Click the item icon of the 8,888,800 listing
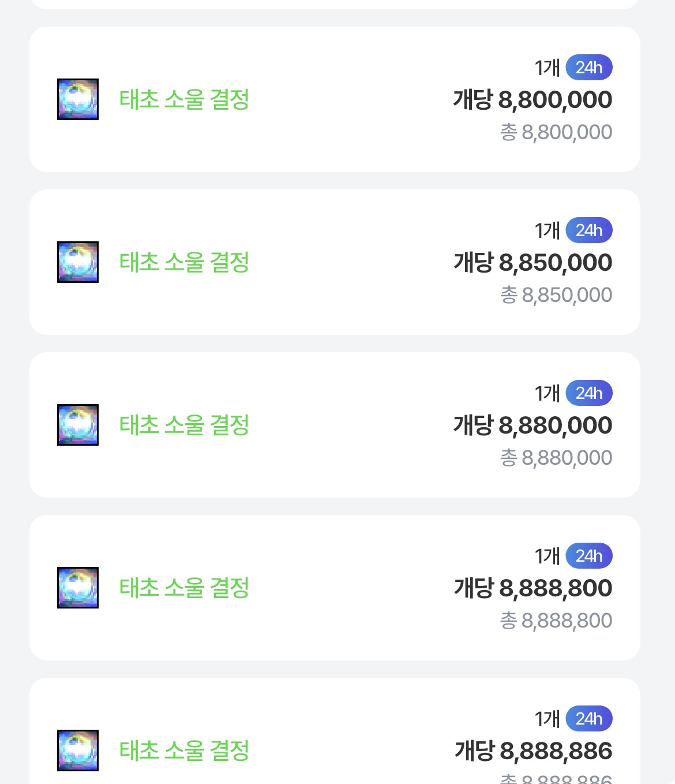675x784 pixels. (x=78, y=588)
